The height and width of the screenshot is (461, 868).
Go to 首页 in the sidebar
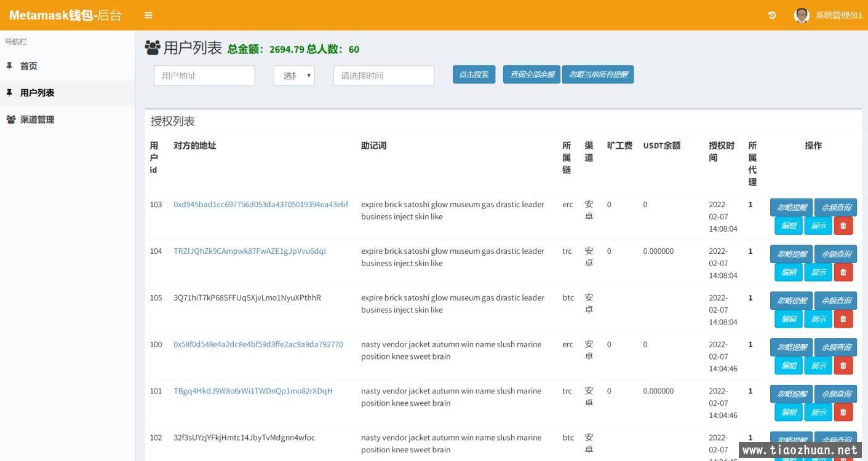(68, 66)
